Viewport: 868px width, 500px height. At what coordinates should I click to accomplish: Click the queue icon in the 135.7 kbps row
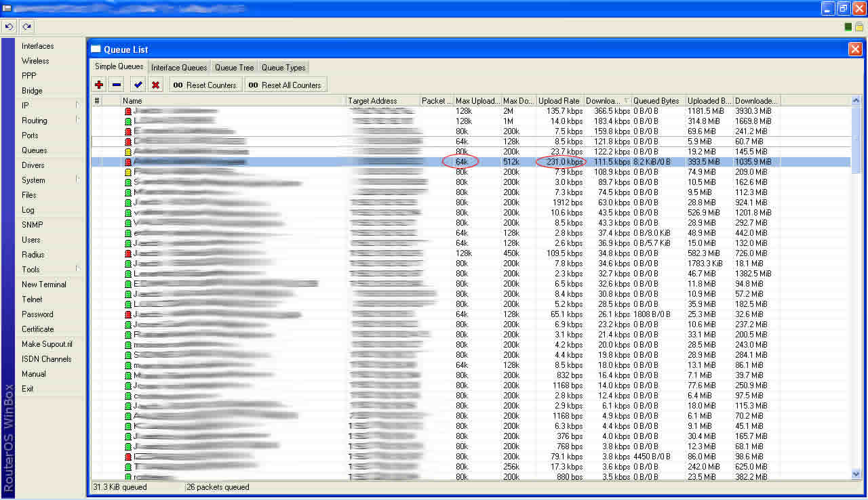tap(128, 111)
